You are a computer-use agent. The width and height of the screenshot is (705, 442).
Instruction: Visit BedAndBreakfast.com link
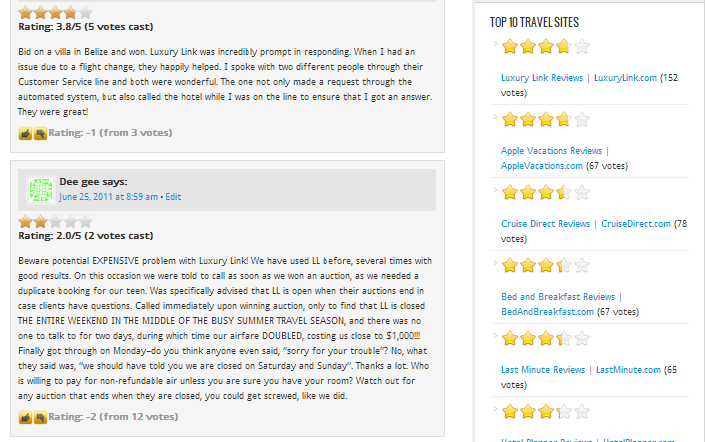tap(547, 312)
